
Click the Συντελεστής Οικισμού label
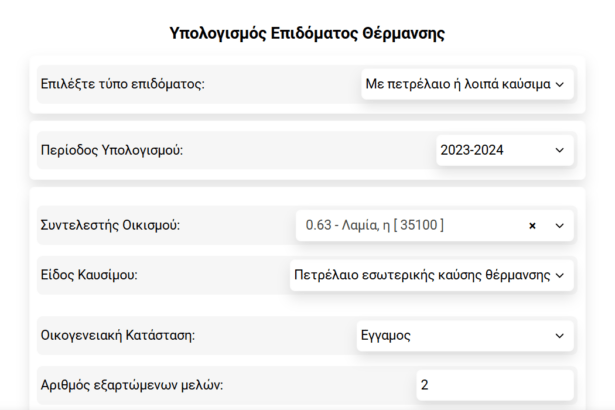click(109, 226)
